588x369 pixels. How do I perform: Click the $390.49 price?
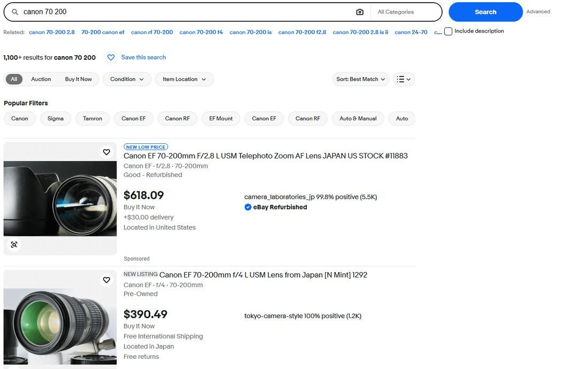coord(145,314)
